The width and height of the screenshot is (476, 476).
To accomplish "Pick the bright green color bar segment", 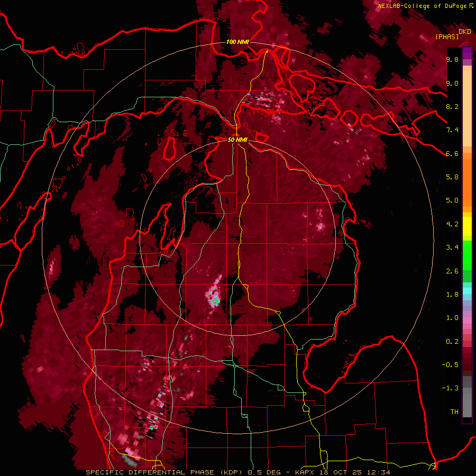I will point(467,255).
